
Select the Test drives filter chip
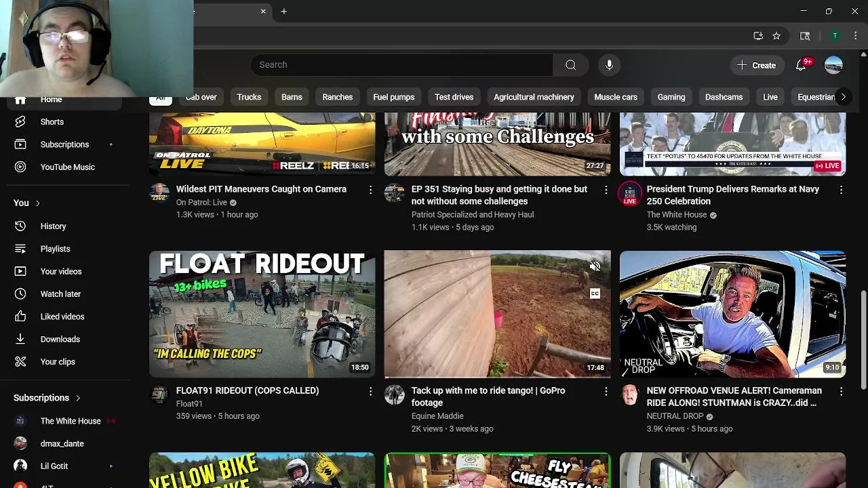pyautogui.click(x=454, y=97)
